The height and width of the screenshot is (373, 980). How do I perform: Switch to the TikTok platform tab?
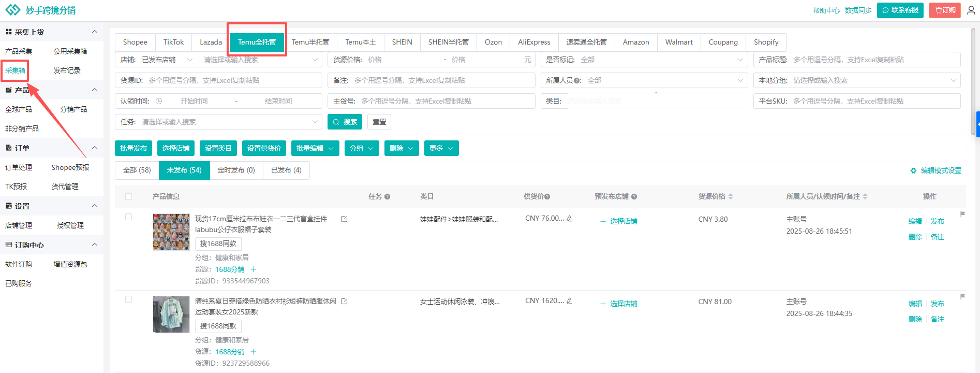(x=173, y=42)
